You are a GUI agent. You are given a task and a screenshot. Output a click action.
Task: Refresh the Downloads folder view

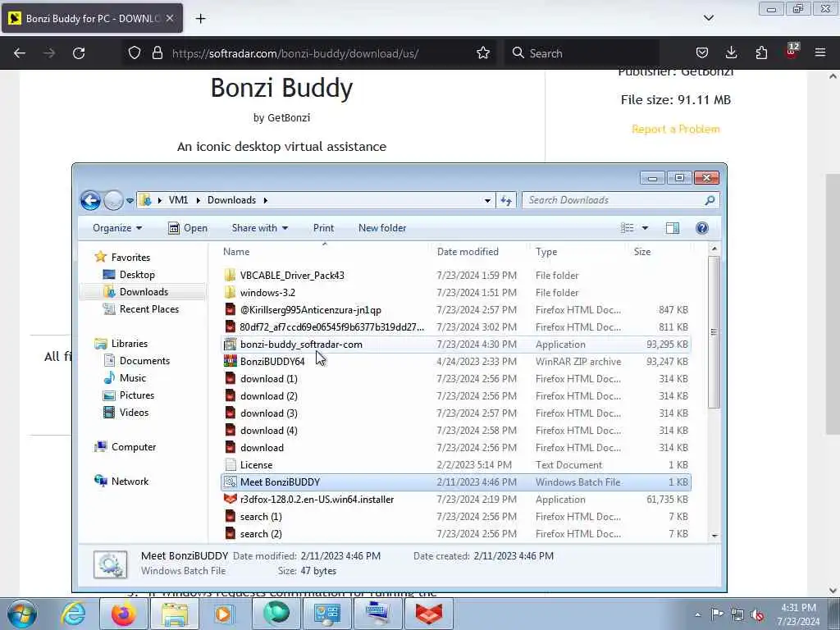(x=505, y=201)
